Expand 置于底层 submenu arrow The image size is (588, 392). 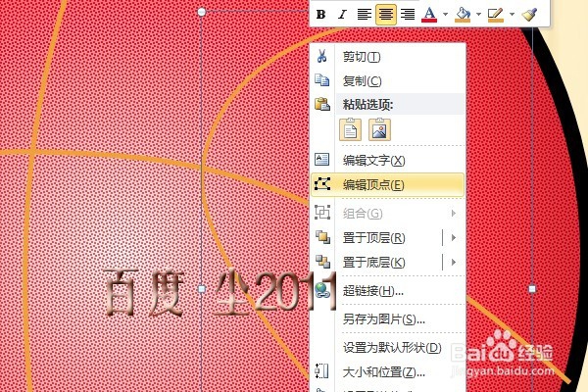(454, 263)
